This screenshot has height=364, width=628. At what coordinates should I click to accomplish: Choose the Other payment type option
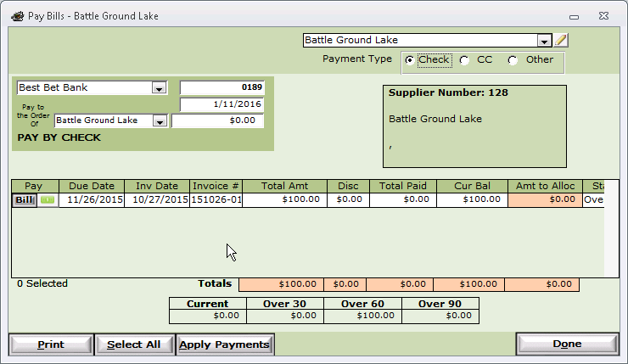pyautogui.click(x=513, y=60)
